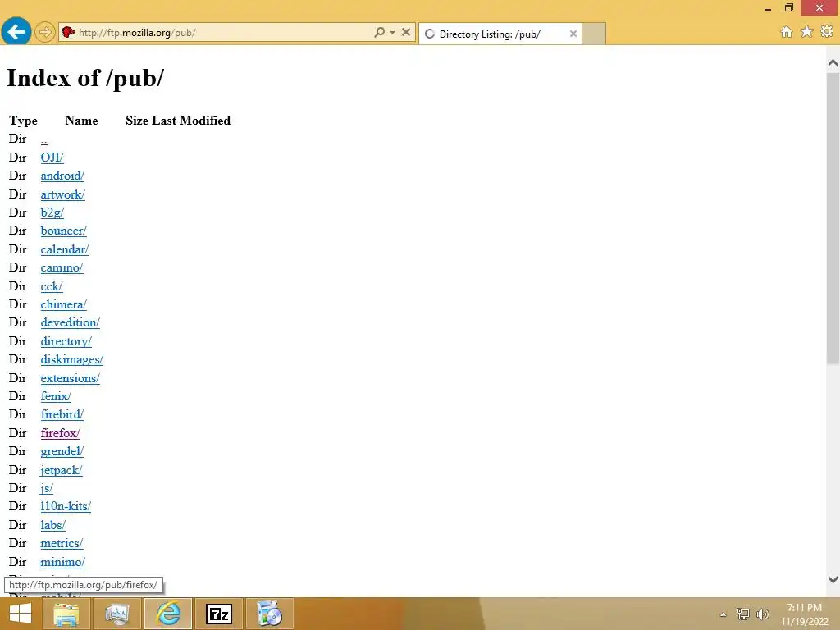The height and width of the screenshot is (630, 840).
Task: Open the diskimages/ directory link
Action: click(x=72, y=360)
